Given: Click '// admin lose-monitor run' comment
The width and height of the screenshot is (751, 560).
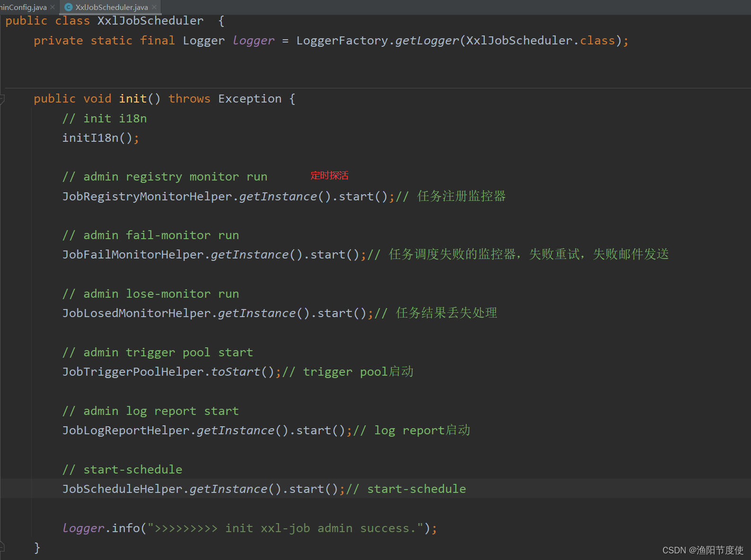Looking at the screenshot, I should (151, 294).
